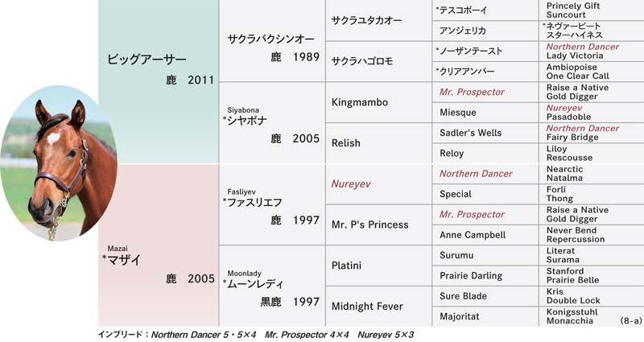644x342 pixels.
Task: Click サクラユタカオー entry
Action: pyautogui.click(x=378, y=20)
